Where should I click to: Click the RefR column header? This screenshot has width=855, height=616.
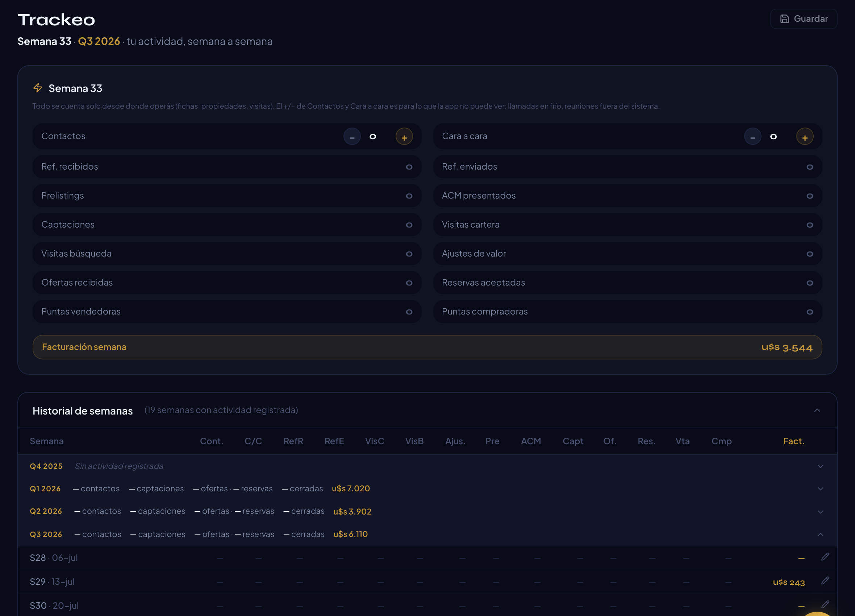pos(293,441)
